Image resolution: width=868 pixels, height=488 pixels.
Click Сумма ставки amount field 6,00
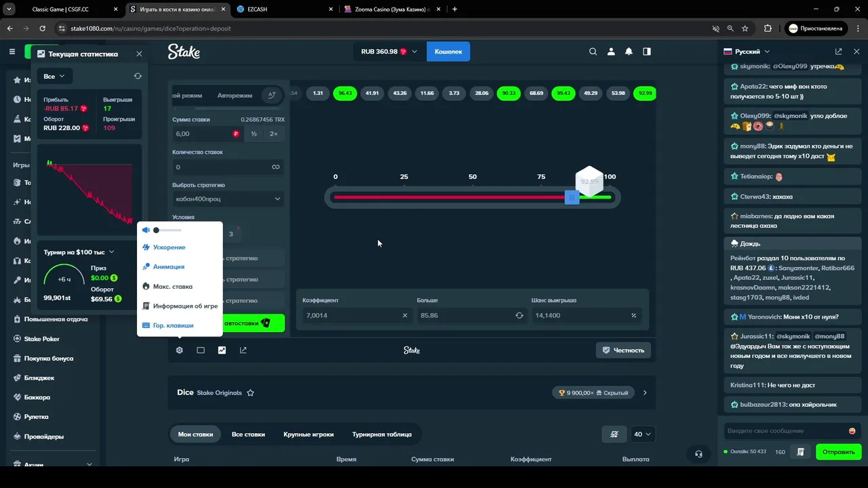tap(207, 134)
